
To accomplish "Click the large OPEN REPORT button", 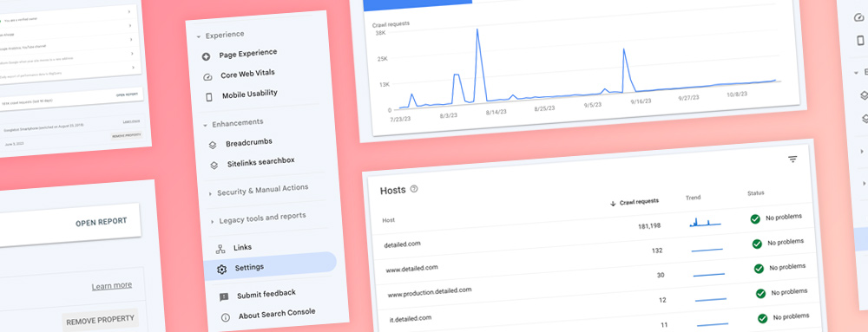I will click(101, 222).
